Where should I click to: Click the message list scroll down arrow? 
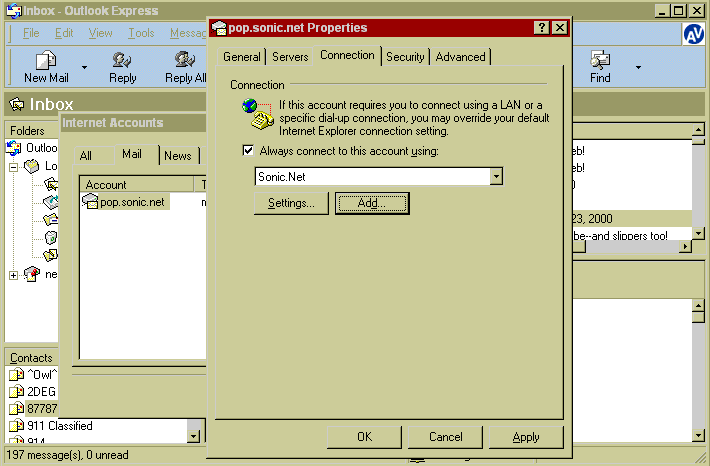pos(698,234)
